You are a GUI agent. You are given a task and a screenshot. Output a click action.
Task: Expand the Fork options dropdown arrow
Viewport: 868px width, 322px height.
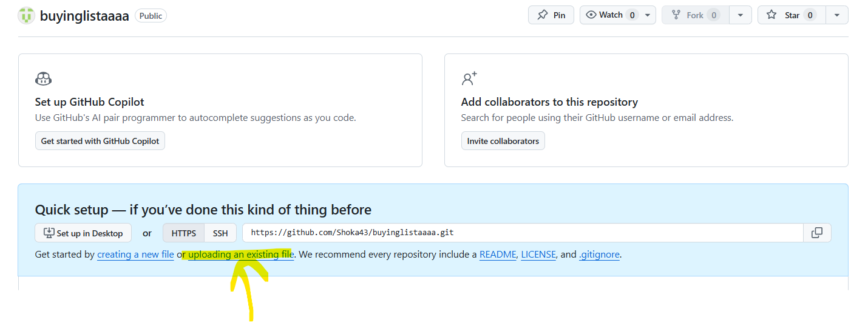[740, 15]
